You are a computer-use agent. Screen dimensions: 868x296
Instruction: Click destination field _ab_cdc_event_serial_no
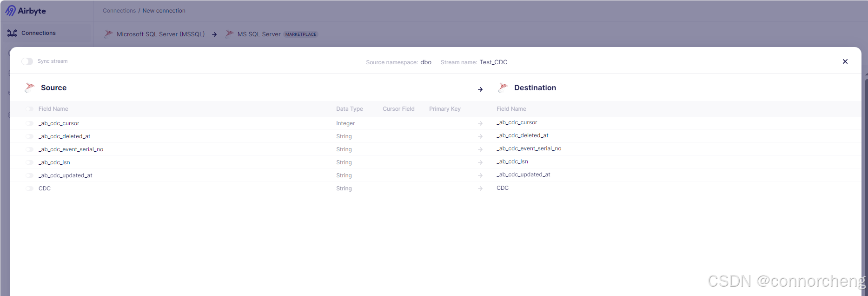click(x=529, y=148)
